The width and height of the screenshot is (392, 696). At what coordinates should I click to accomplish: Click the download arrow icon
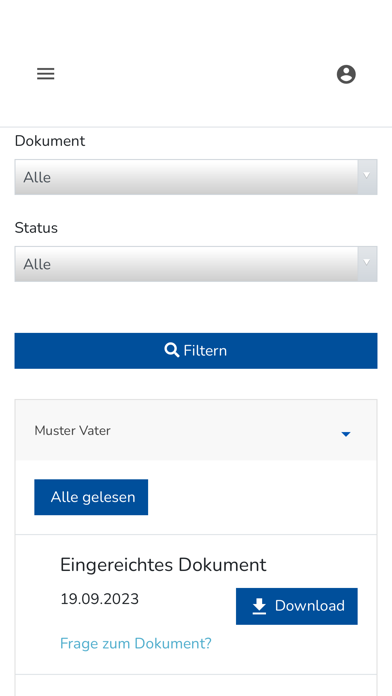[x=259, y=606]
